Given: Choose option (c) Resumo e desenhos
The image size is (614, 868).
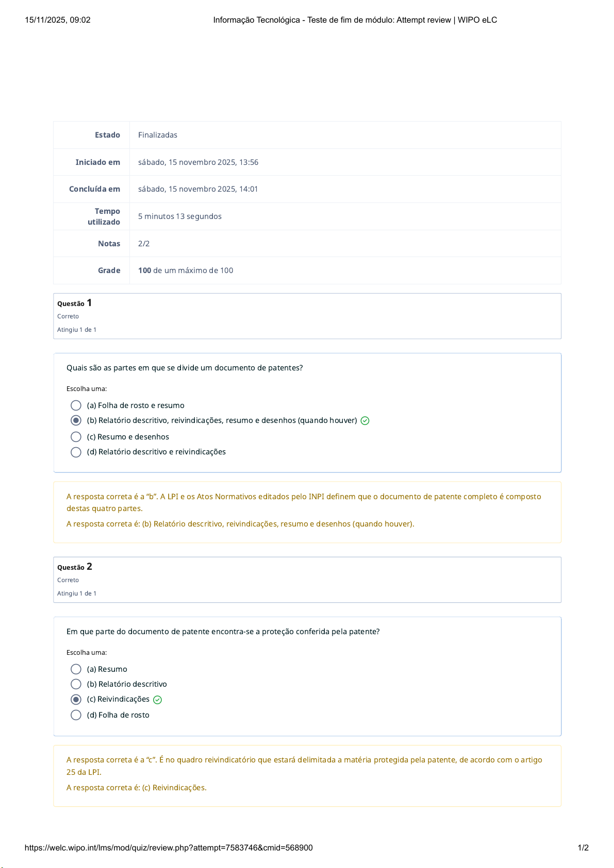Looking at the screenshot, I should pos(76,437).
